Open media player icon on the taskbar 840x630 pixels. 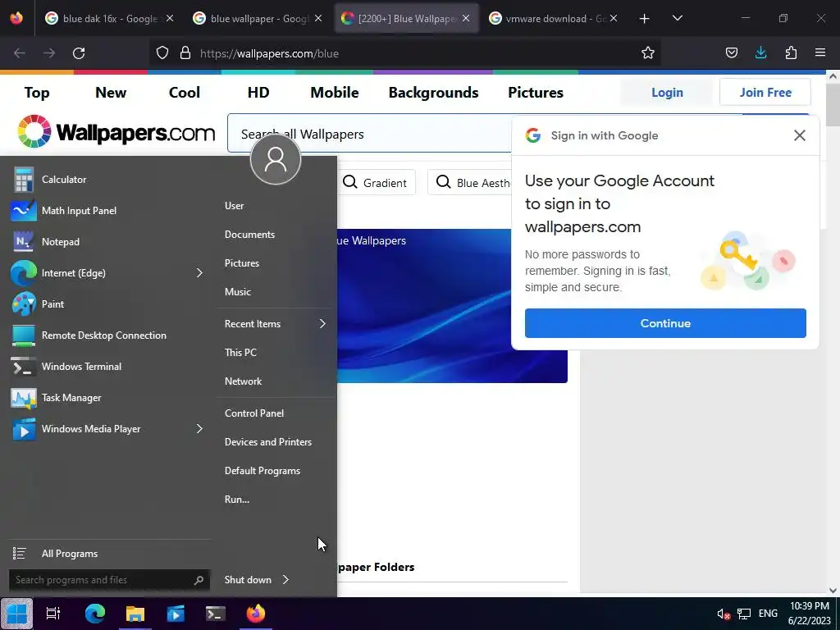point(176,614)
